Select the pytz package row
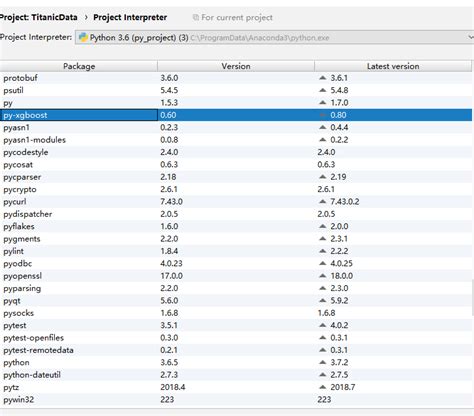The image size is (474, 416). [236, 387]
